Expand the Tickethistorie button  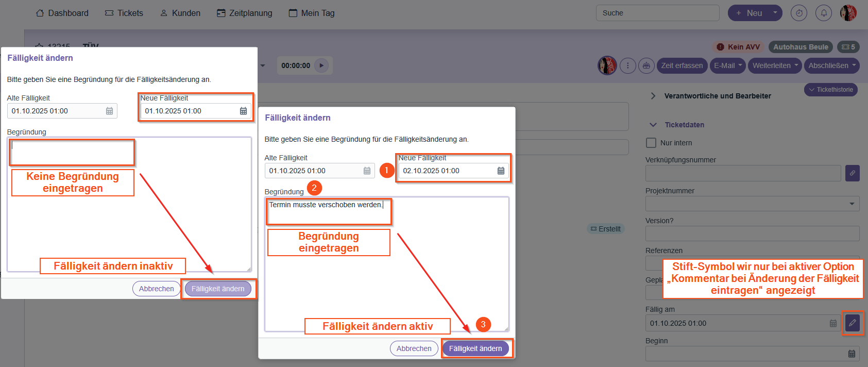(830, 90)
